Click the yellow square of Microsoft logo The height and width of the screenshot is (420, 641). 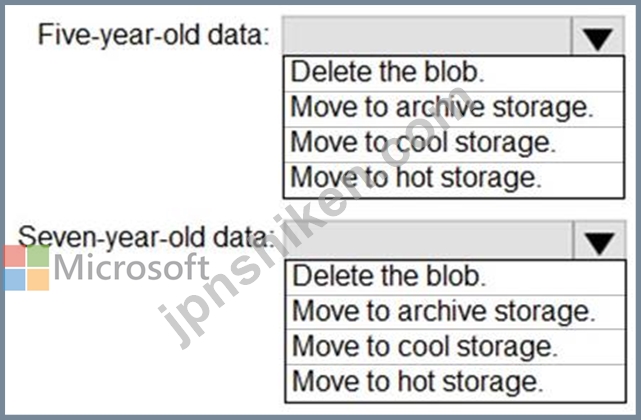click(x=38, y=280)
